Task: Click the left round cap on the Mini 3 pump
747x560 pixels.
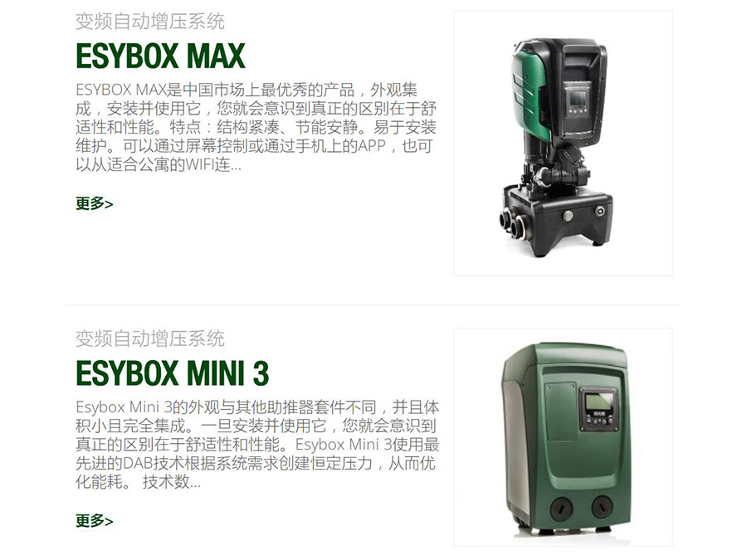Action: pyautogui.click(x=562, y=508)
